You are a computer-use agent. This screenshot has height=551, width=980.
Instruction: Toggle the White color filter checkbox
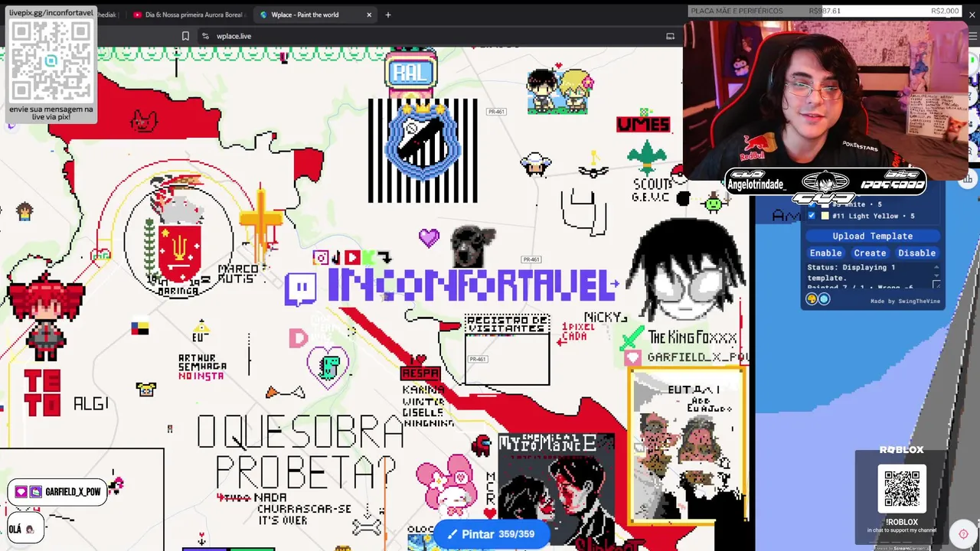(x=812, y=204)
